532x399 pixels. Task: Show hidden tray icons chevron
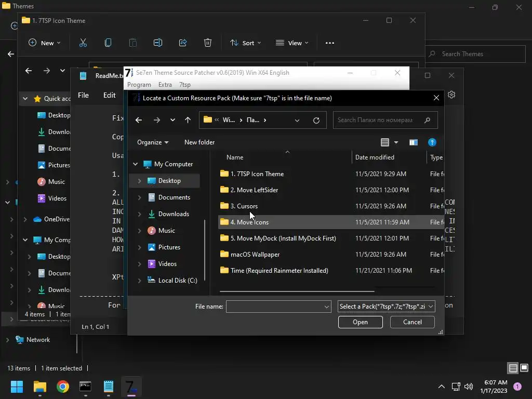tap(442, 387)
